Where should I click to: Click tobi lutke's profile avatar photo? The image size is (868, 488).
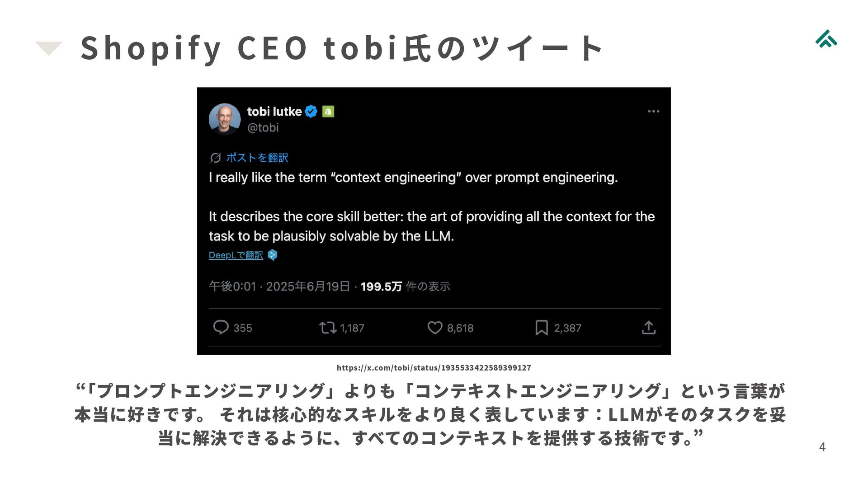[x=225, y=119]
